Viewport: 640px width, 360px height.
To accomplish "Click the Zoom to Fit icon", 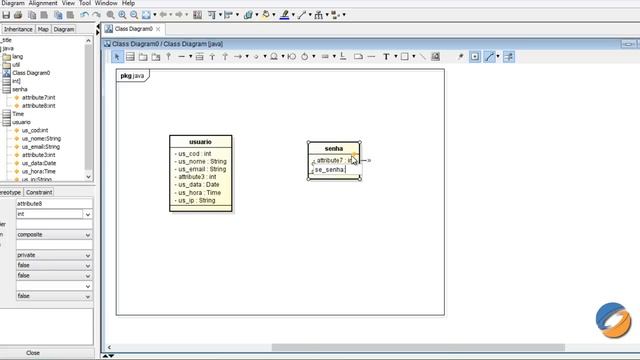I will [146, 15].
